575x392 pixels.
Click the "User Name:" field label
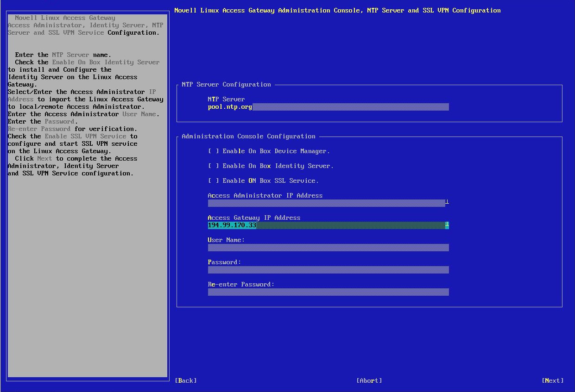[x=226, y=240]
